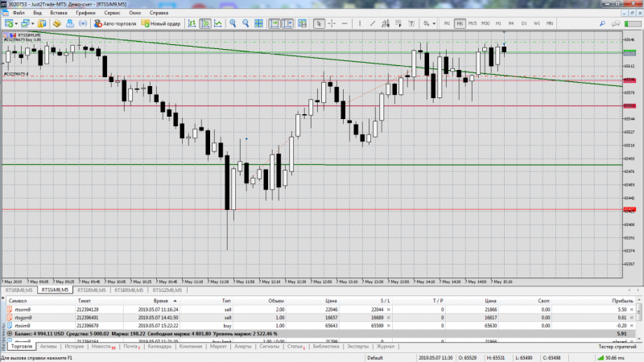Click connection status 50.66 ms
The height and width of the screenshot is (362, 644).
[x=611, y=358]
